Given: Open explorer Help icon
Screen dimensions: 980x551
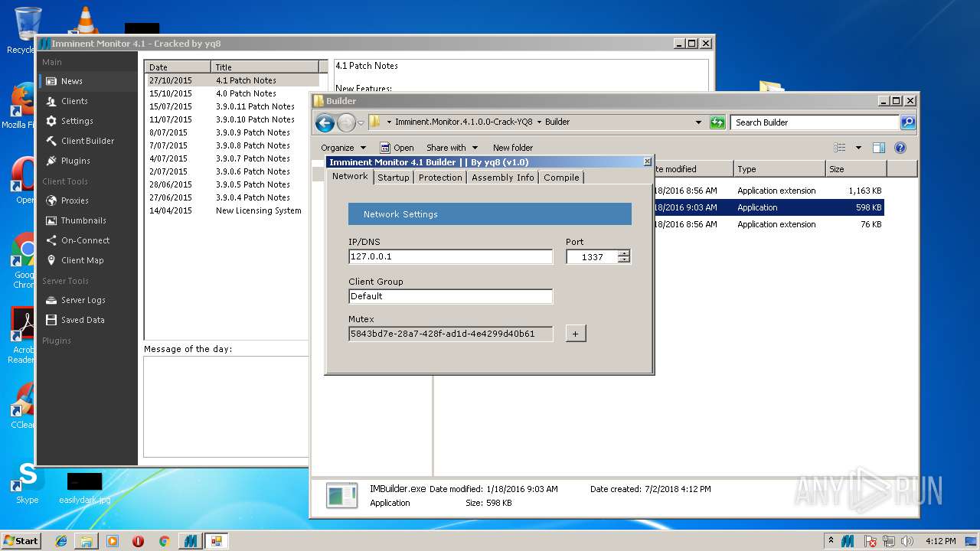Looking at the screenshot, I should click(x=900, y=148).
